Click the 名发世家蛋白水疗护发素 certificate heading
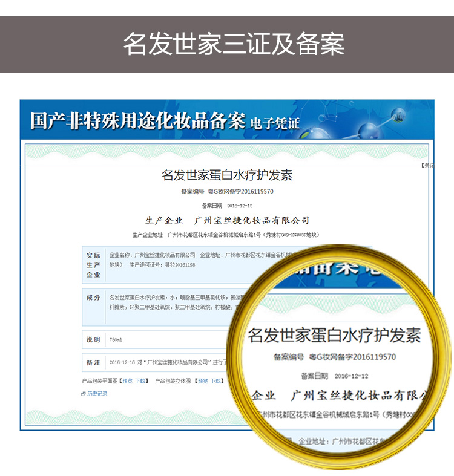Screen dimensions: 454x476 click(x=227, y=175)
